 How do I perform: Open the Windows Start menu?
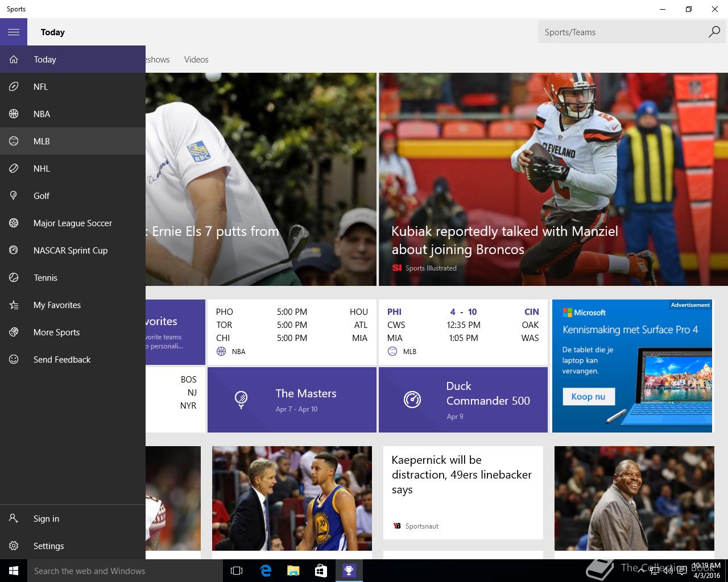coord(14,571)
